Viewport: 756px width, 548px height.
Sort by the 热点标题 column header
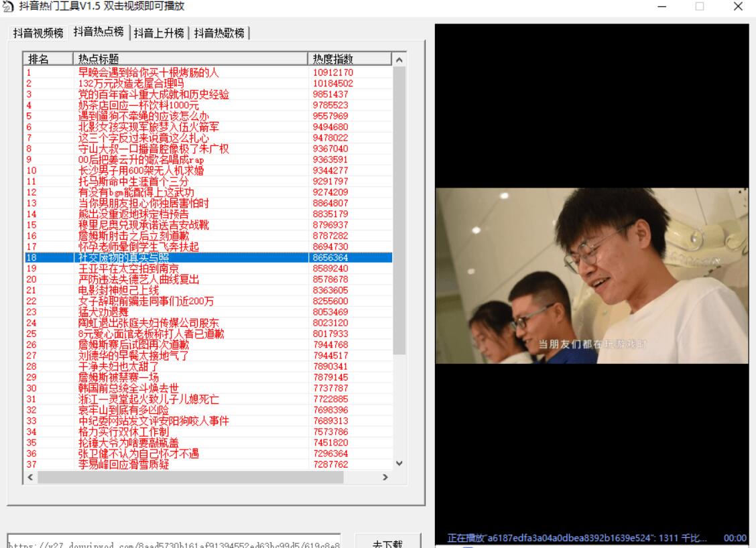(190, 59)
